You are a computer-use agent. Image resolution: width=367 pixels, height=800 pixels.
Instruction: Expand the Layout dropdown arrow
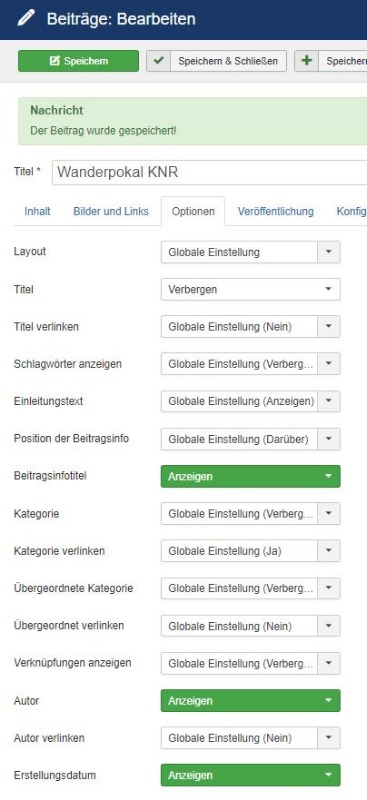pyautogui.click(x=329, y=252)
